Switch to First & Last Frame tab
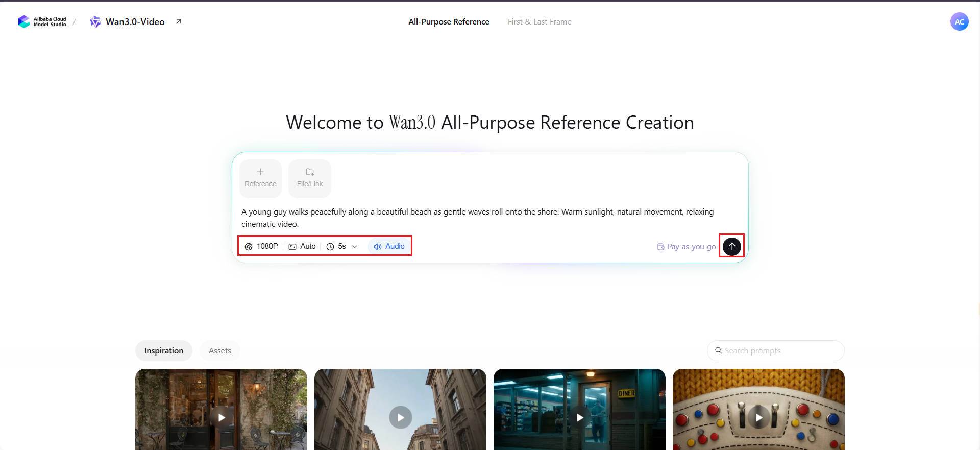 [x=540, y=21]
